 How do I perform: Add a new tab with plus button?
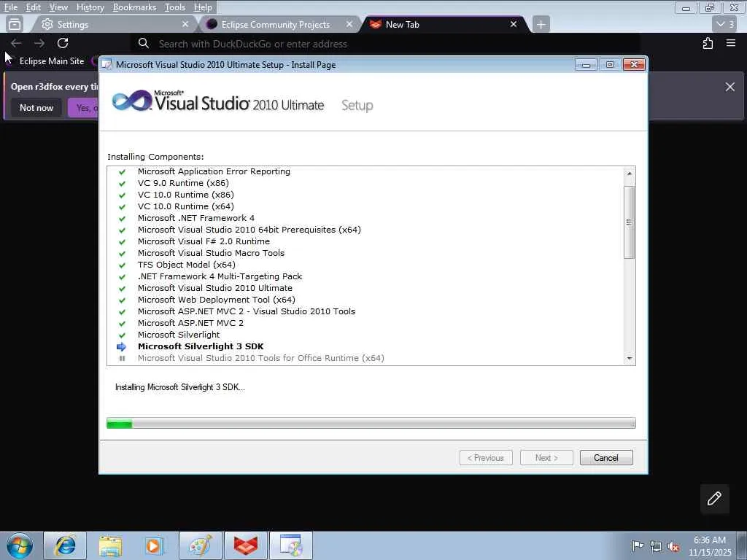[541, 24]
